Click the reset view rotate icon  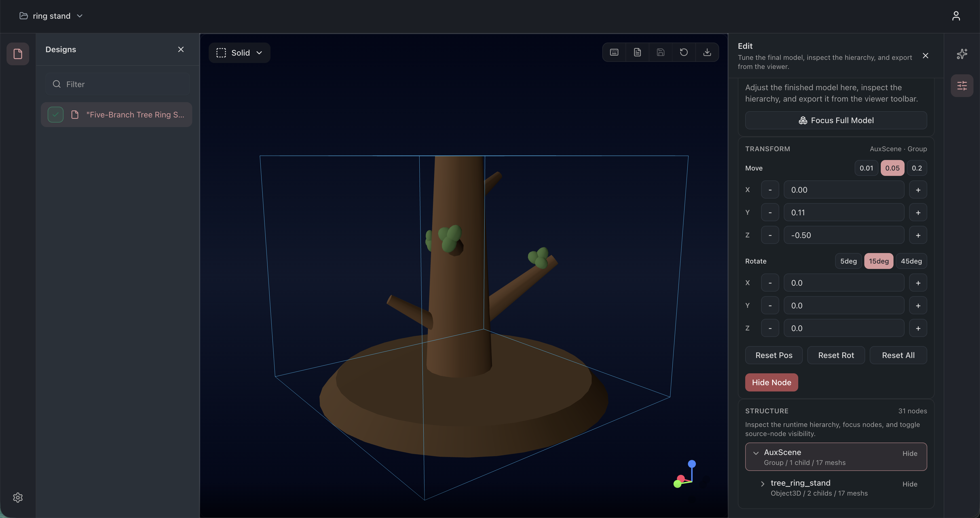pos(684,52)
